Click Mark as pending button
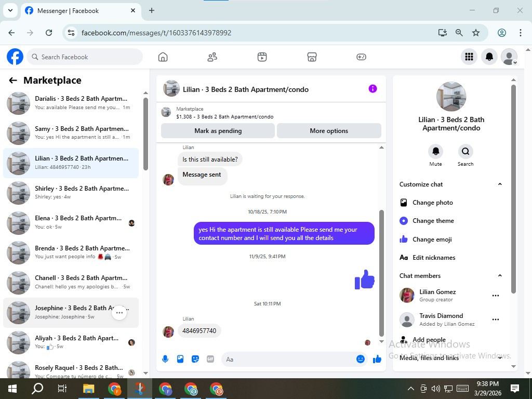This screenshot has width=532, height=399. point(218,130)
